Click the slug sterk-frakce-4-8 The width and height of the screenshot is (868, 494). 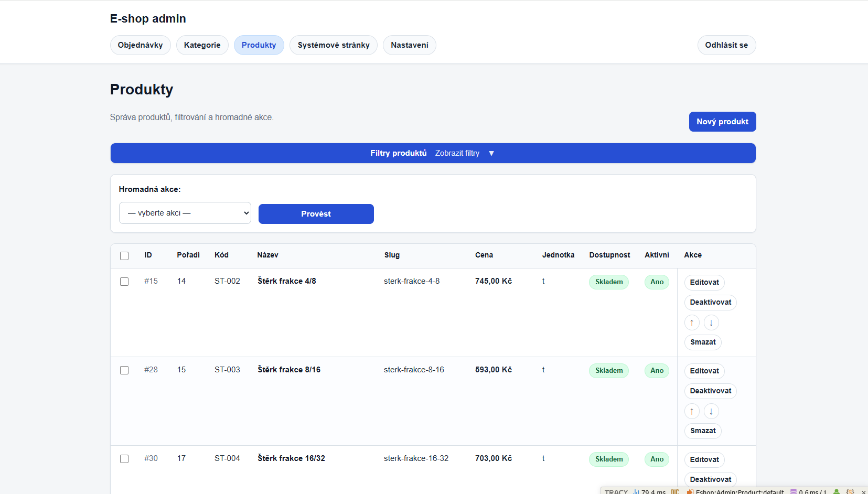412,281
